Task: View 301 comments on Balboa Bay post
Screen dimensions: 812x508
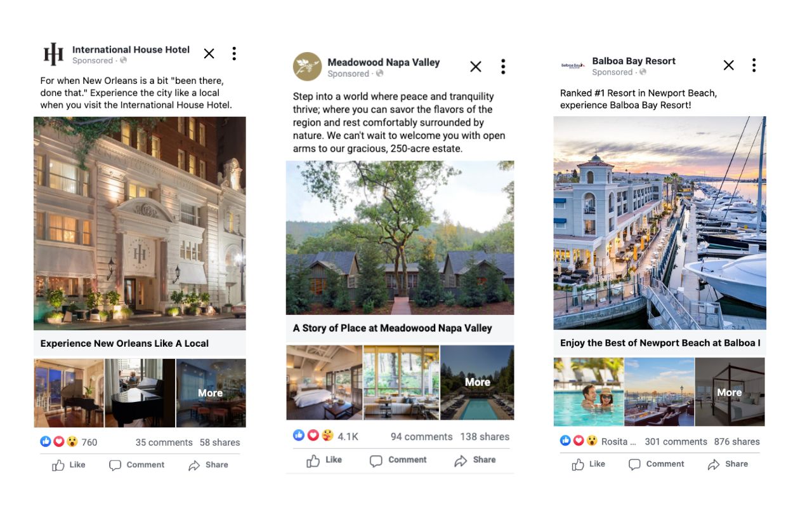Action: (676, 441)
